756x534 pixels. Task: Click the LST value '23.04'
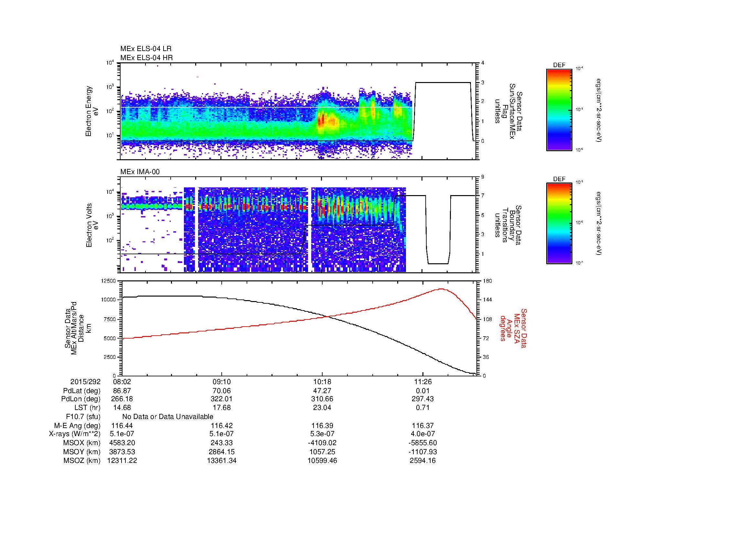tap(322, 408)
